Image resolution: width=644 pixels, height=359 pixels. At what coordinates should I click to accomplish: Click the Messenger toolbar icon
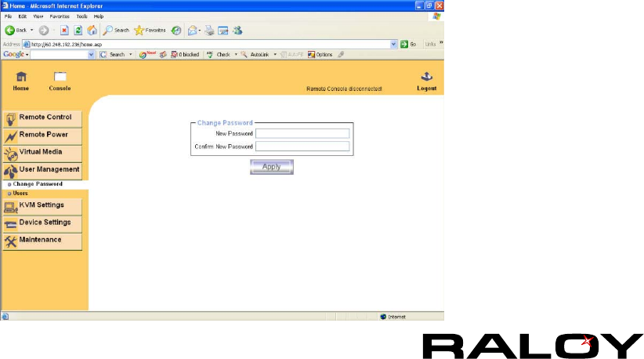[x=237, y=30]
